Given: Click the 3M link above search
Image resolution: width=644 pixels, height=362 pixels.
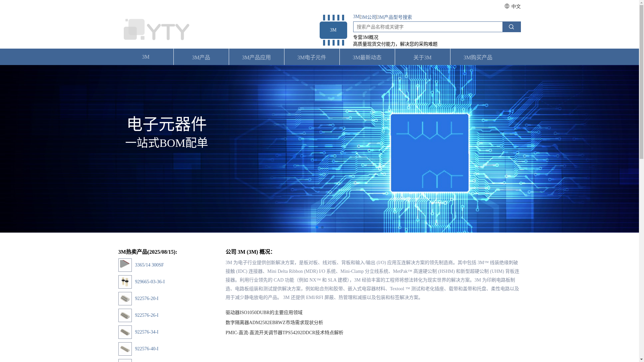Looking at the screenshot, I should point(356,17).
